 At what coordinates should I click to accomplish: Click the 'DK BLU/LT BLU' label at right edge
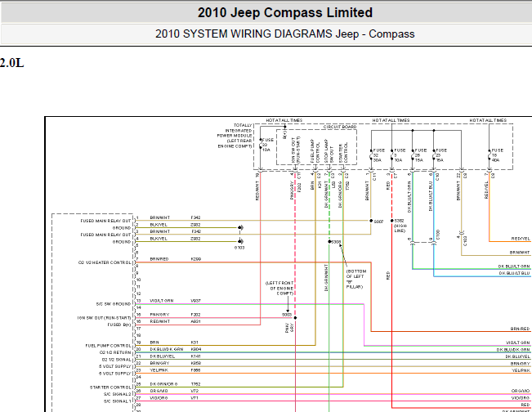(x=514, y=273)
